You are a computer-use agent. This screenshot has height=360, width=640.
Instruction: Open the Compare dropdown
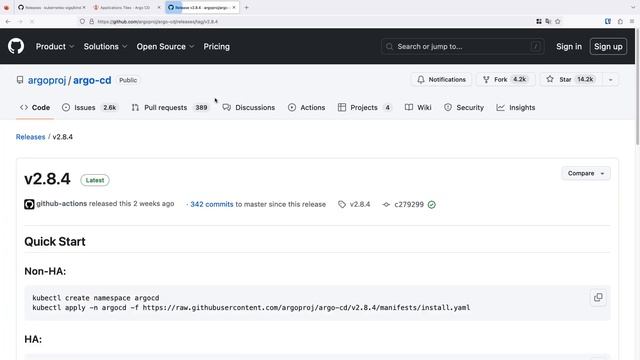click(585, 173)
